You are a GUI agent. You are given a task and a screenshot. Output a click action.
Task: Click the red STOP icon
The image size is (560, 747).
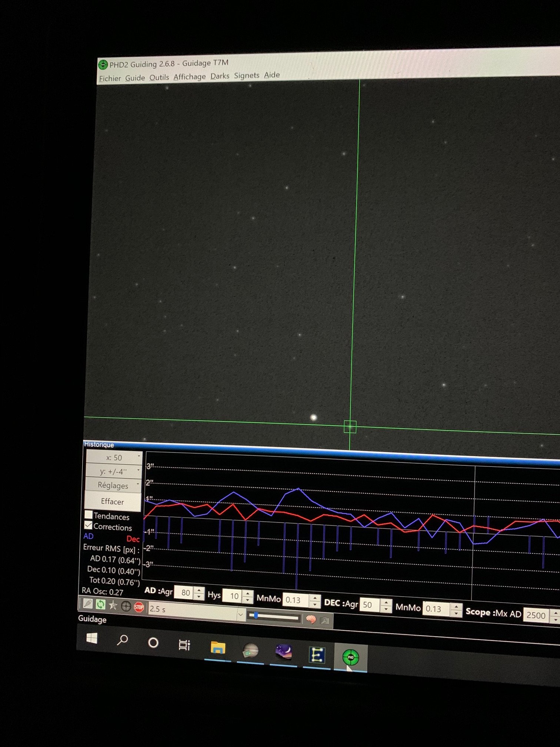(x=139, y=607)
